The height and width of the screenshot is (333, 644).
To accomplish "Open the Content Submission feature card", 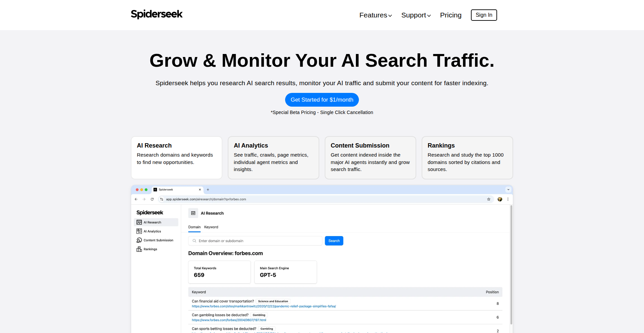I will click(x=370, y=158).
